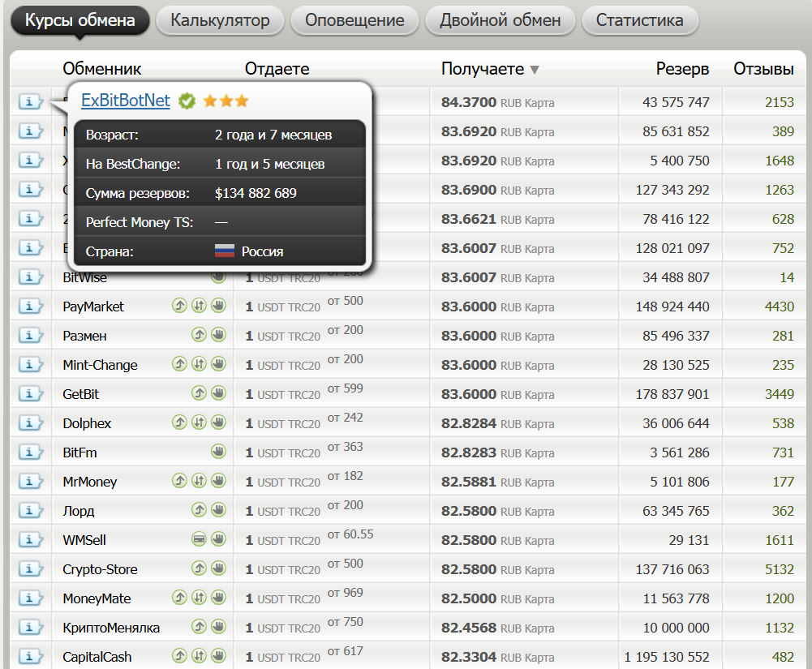
Task: Click the info icon next to GetBit
Action: [30, 394]
